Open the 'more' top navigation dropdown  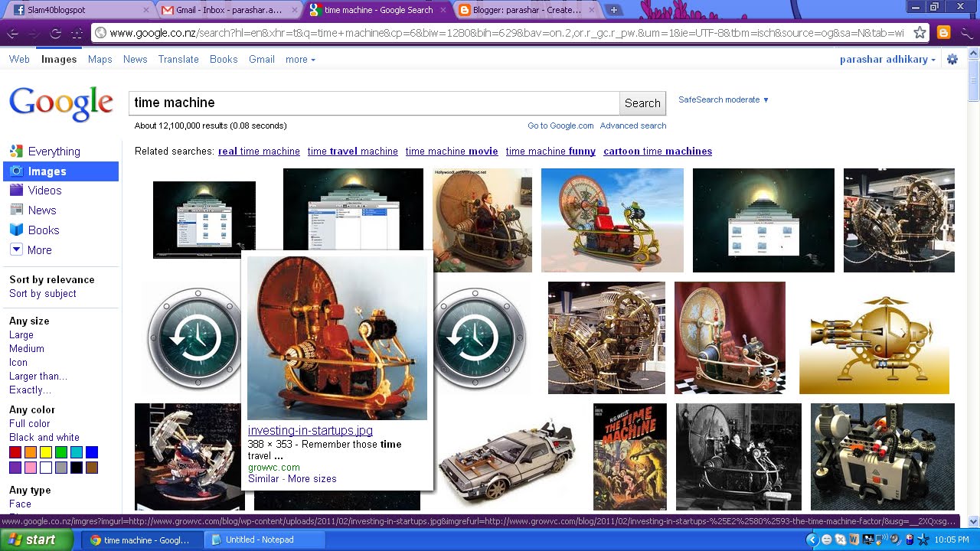300,59
